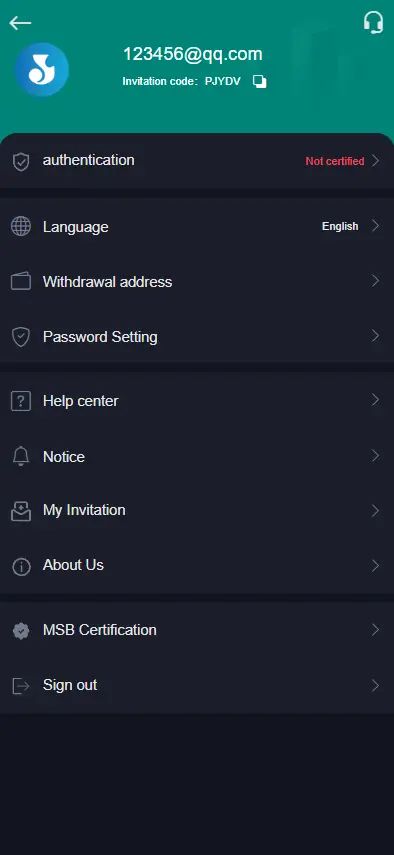The width and height of the screenshot is (394, 855).
Task: Expand the authentication row chevron
Action: tap(375, 160)
